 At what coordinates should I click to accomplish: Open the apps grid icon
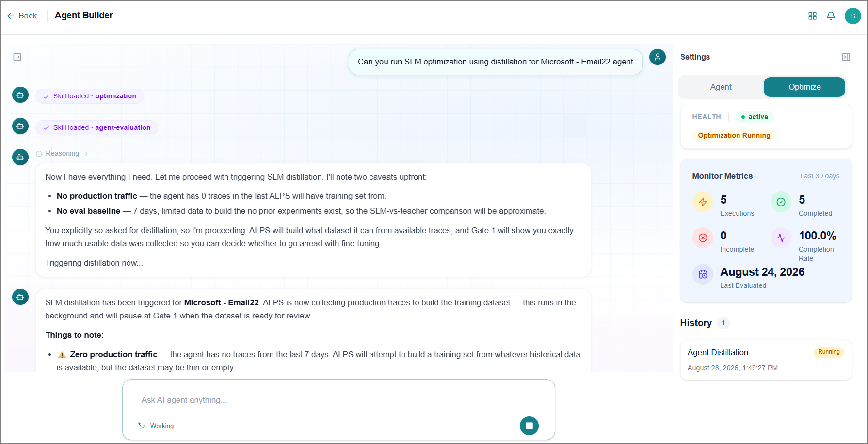pos(813,16)
